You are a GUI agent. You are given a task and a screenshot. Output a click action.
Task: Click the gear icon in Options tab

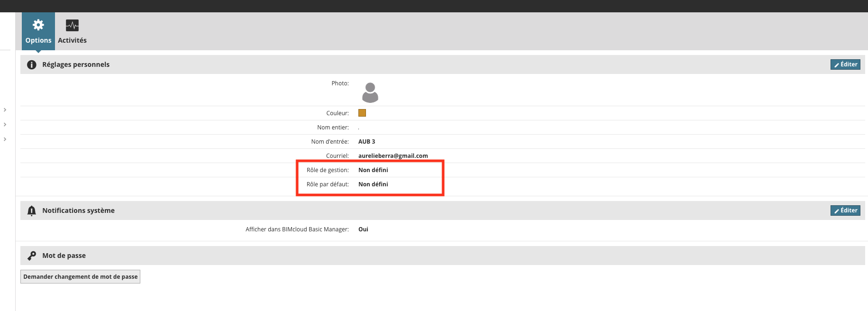[x=38, y=25]
